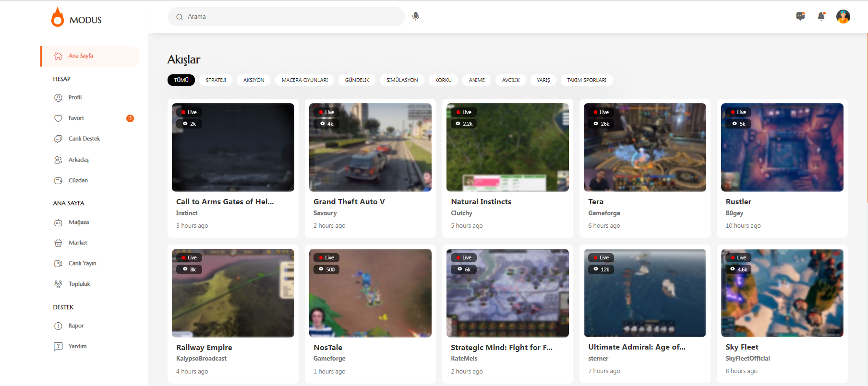Open Natural Instincts stream thumbnail
This screenshot has width=868, height=386.
(507, 147)
